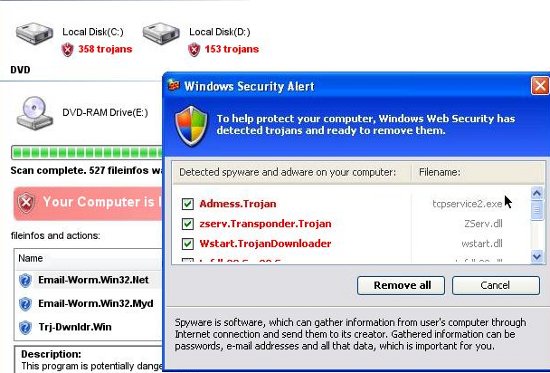Click the green scan progress bar
This screenshot has width=550, height=373.
87,153
